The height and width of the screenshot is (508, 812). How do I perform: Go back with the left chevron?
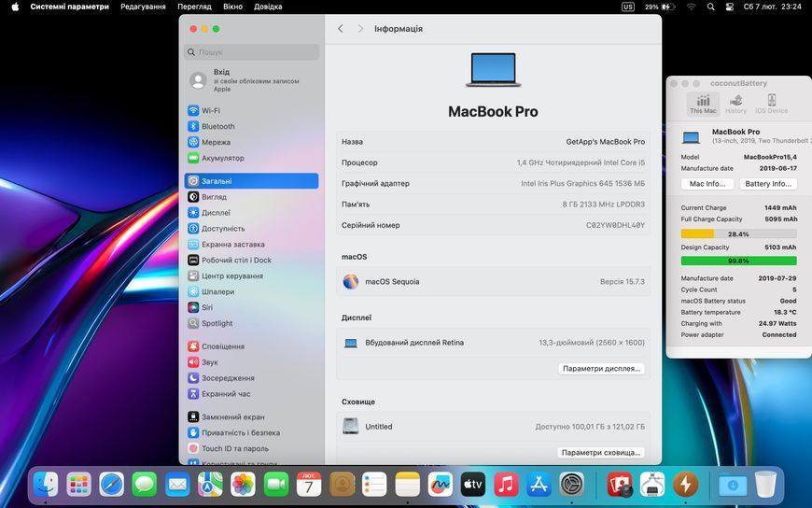341,29
